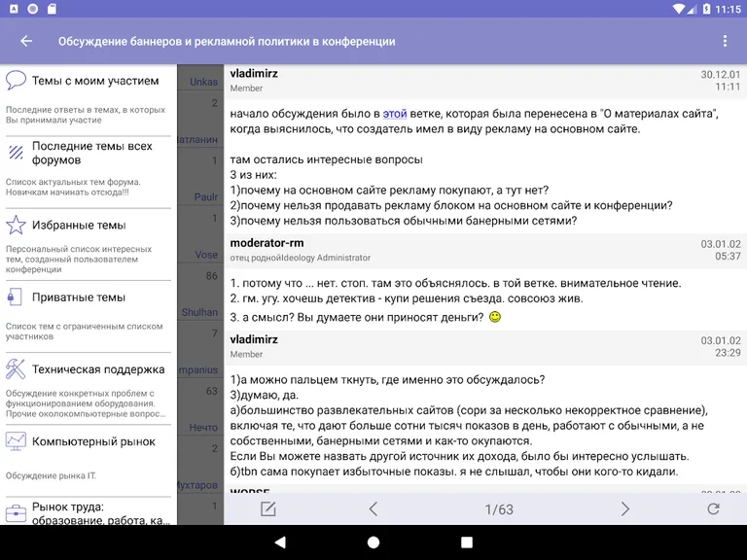This screenshot has width=747, height=560.
Task: Tap username moderator-rm
Action: [x=267, y=243]
